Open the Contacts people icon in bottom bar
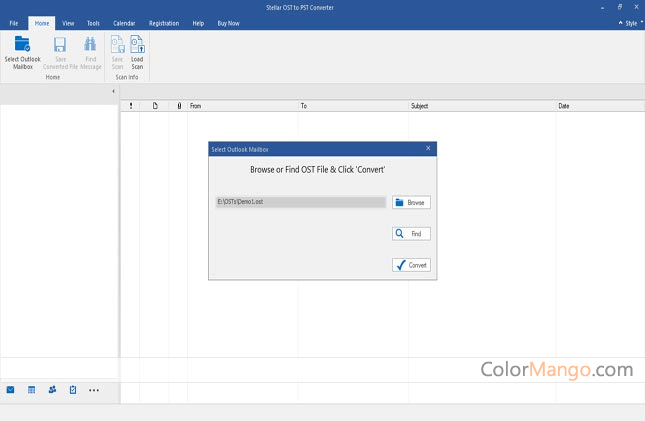This screenshot has width=645, height=421. pyautogui.click(x=52, y=389)
